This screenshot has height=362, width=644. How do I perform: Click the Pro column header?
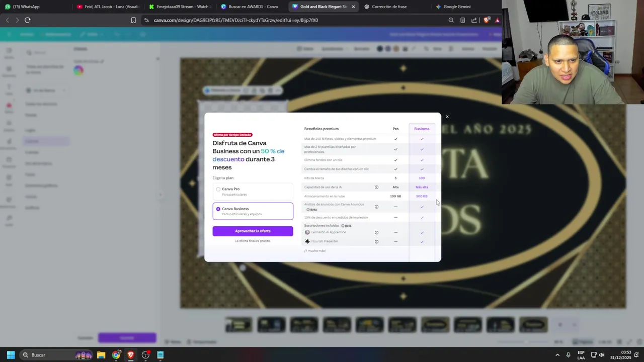[395, 129]
